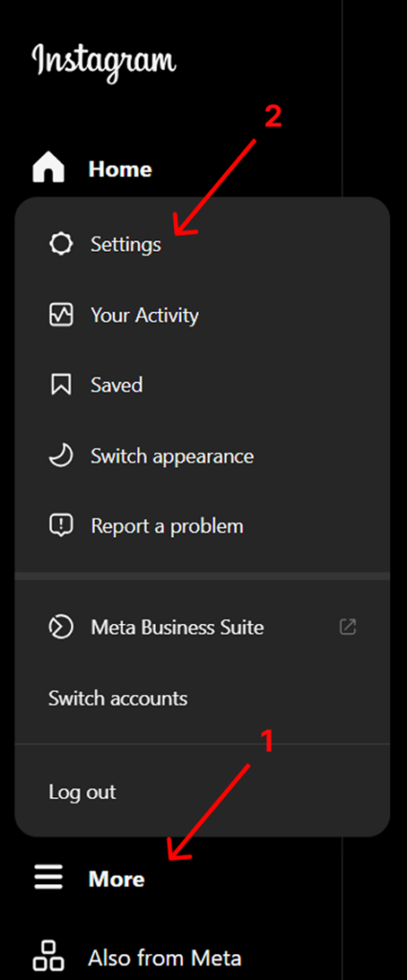The width and height of the screenshot is (407, 980).
Task: Click the More hamburger icon
Action: point(48,878)
